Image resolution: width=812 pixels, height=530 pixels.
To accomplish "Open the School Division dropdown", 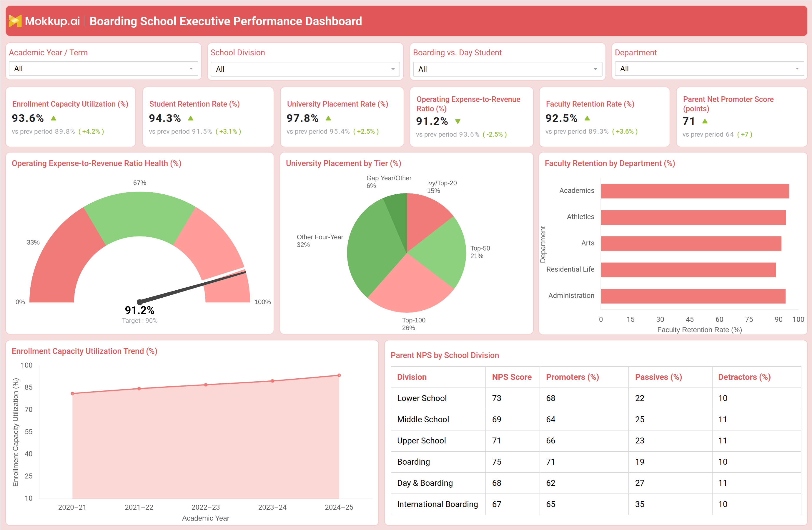I will pos(305,69).
